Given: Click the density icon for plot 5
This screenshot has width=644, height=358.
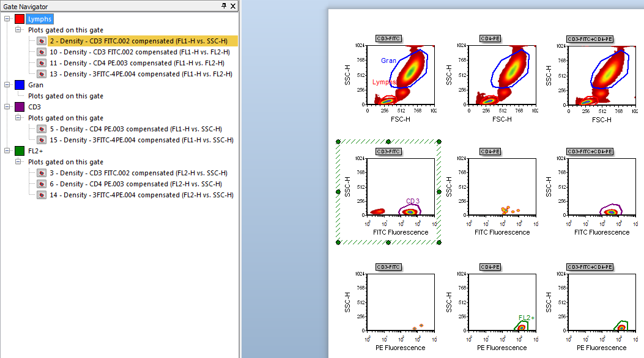Looking at the screenshot, I should click(42, 129).
